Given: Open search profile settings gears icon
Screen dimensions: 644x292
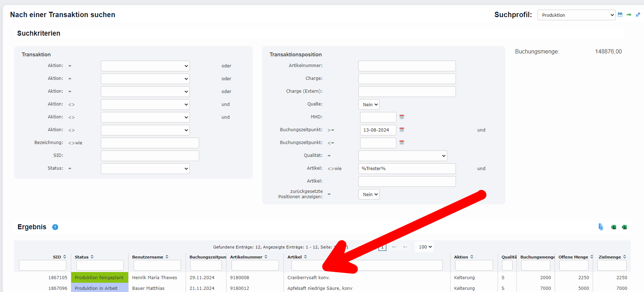Looking at the screenshot, I should coord(638,15).
